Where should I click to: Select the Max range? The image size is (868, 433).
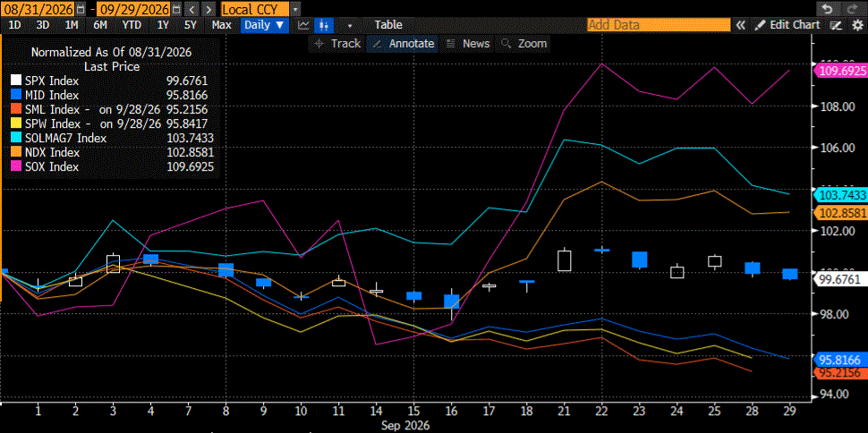pyautogui.click(x=221, y=25)
